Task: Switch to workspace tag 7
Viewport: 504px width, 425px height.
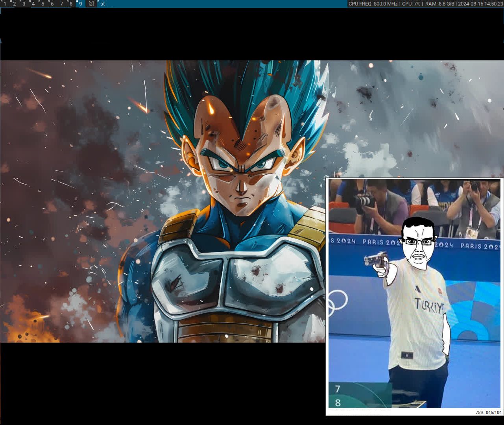Action: point(61,4)
